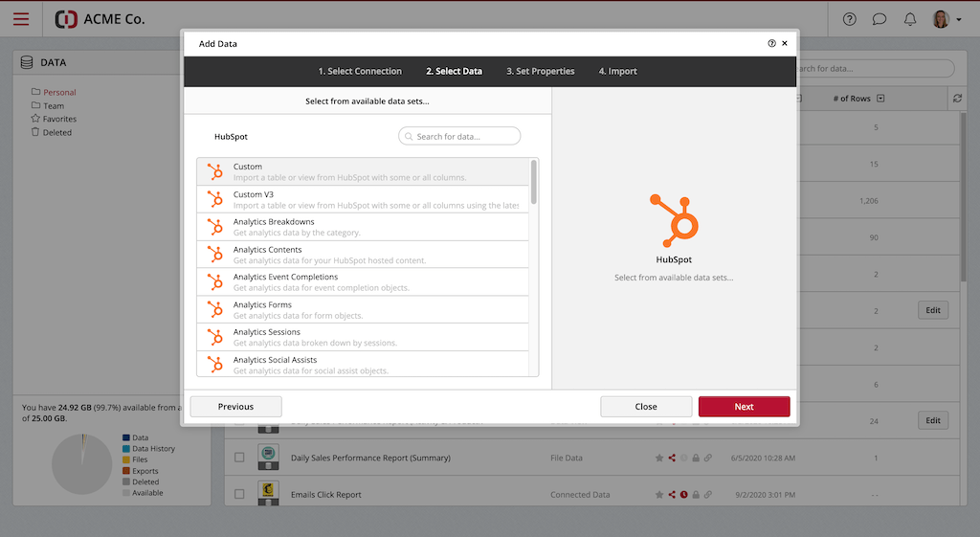
Task: Click HubSpot icon beside Analytics Contents
Action: pos(215,255)
